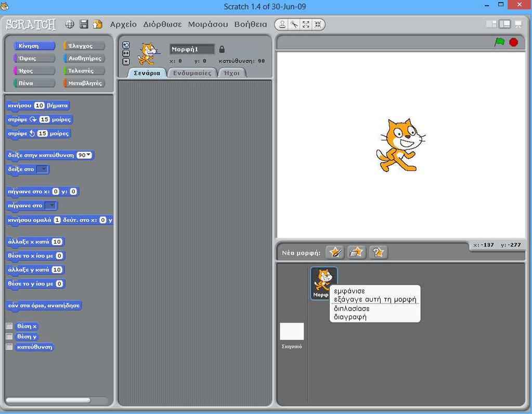
Task: Get a surprise sprite
Action: (x=378, y=252)
